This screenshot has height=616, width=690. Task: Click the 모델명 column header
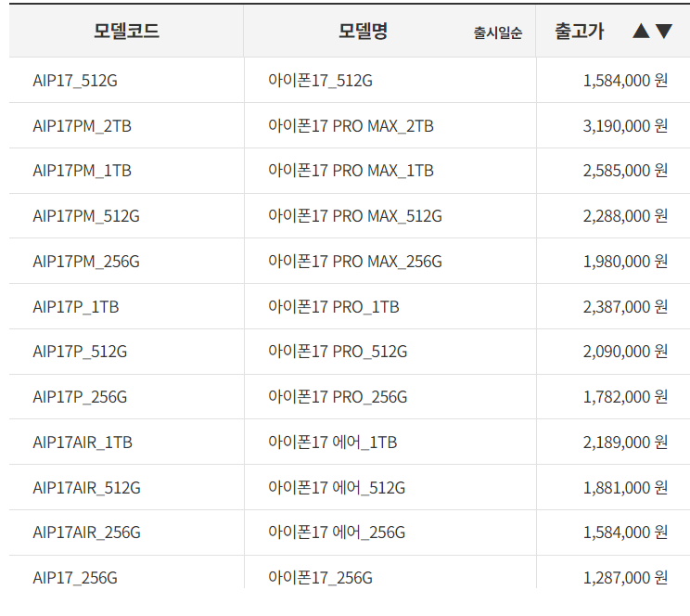363,31
